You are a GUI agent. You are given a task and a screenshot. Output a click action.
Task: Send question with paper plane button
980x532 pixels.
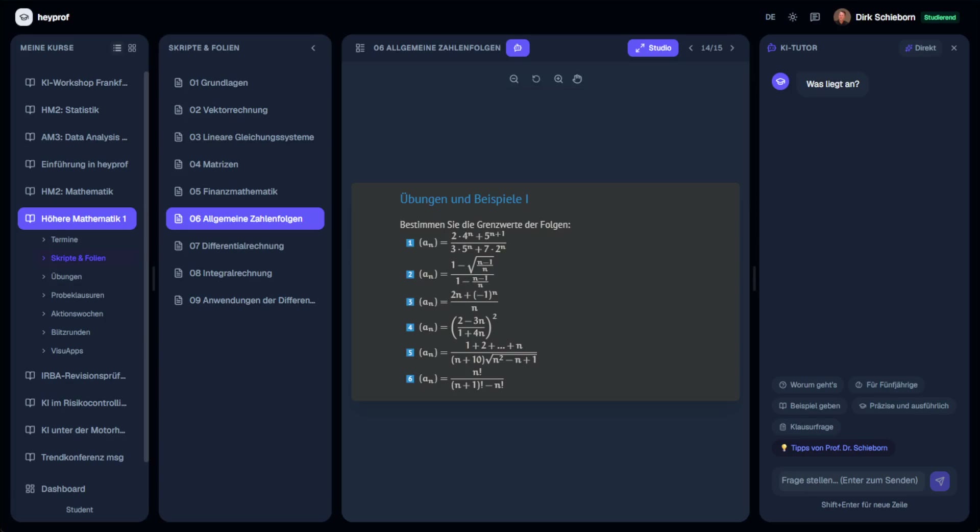point(940,481)
